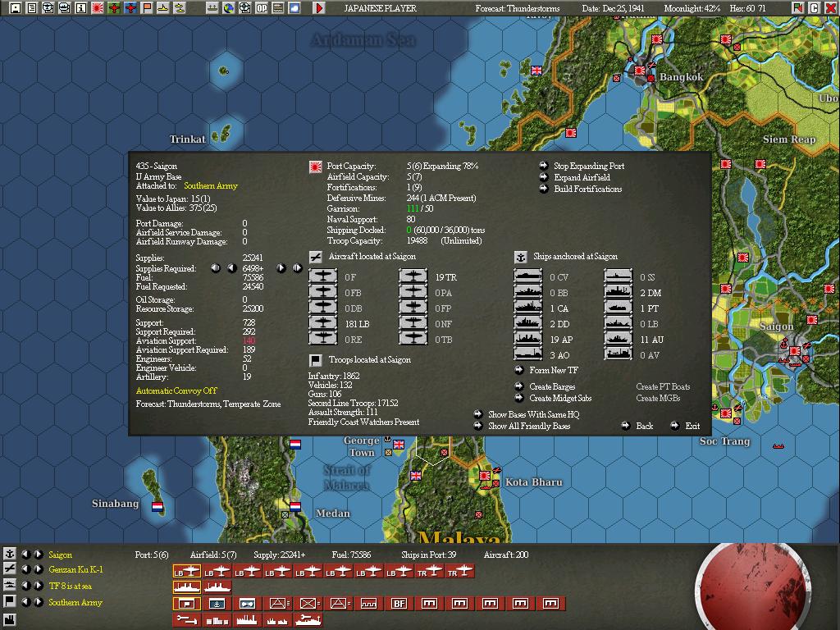Click the document list icon in top toolbar
The height and width of the screenshot is (630, 840).
pos(32,8)
